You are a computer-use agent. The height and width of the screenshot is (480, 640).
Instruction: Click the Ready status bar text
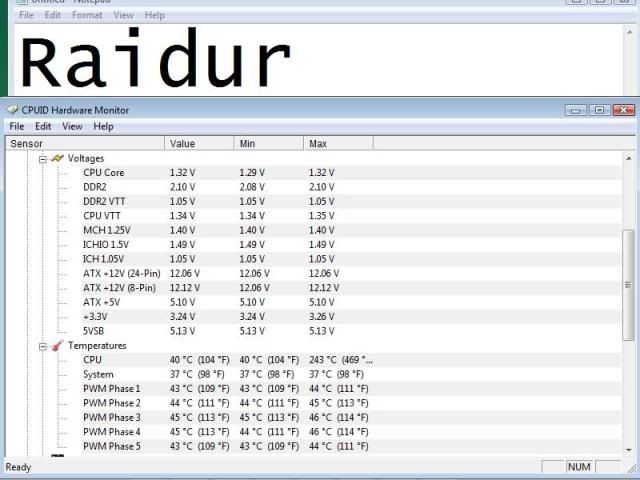point(18,467)
